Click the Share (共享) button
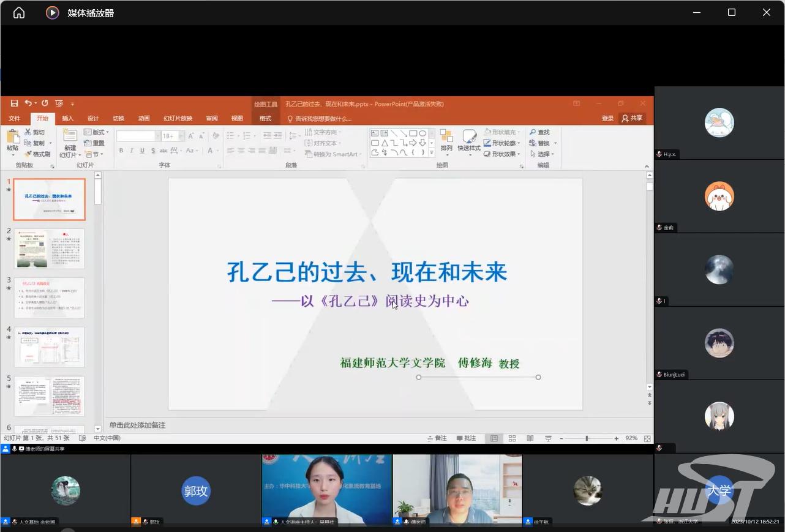785x532 pixels. 633,119
